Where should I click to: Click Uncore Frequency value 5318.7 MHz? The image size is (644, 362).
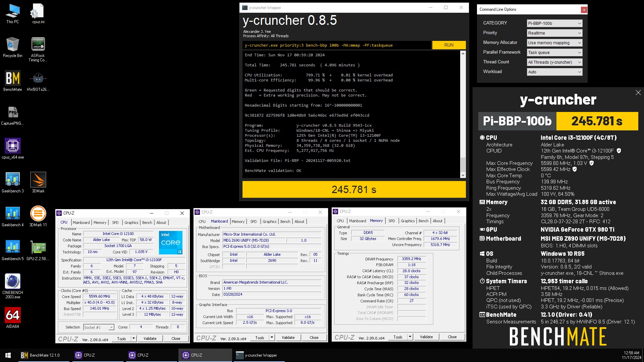[x=440, y=245]
